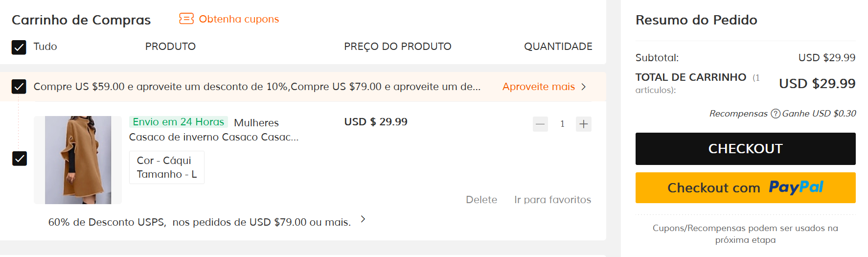
Task: Decrease quantity with the minus icon
Action: click(540, 124)
